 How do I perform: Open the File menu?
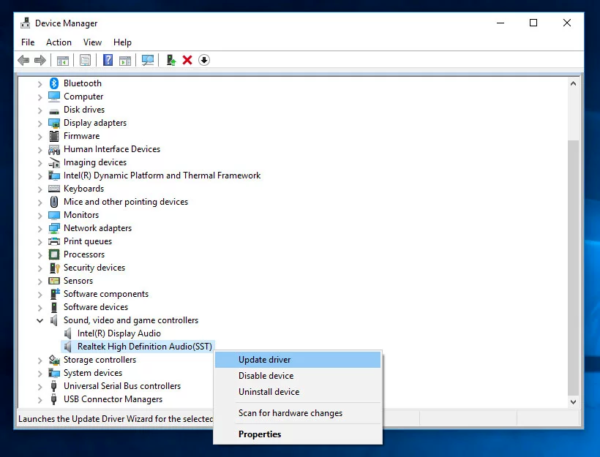(28, 42)
